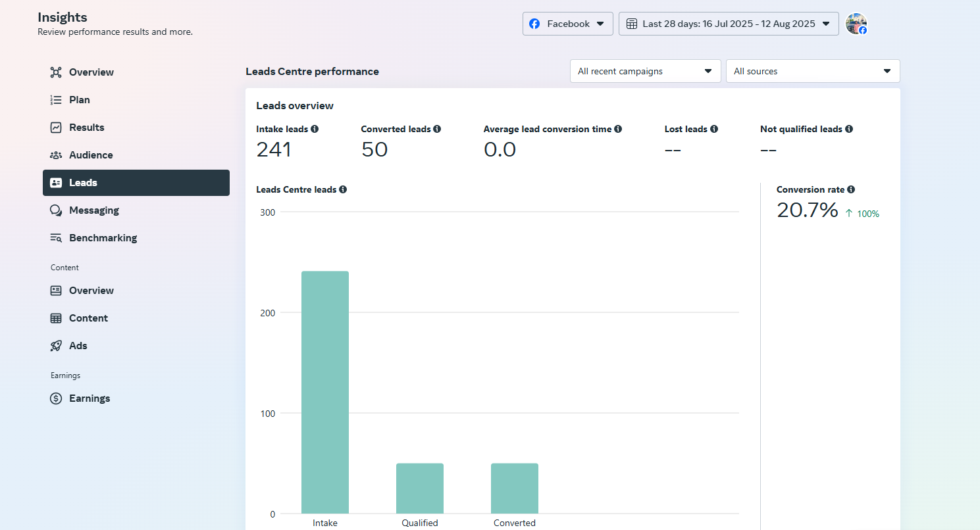Open the Ads content section
The width and height of the screenshot is (980, 530).
78,346
